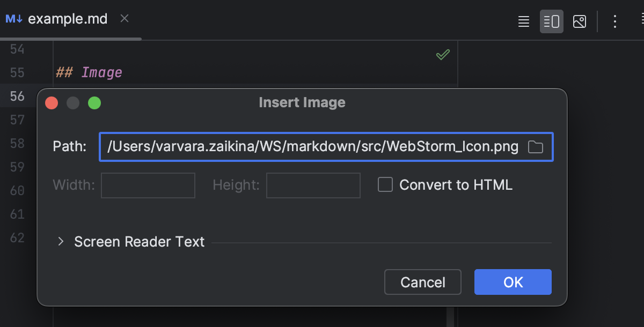644x327 pixels.
Task: Select the split editor and preview layout
Action: tap(551, 21)
